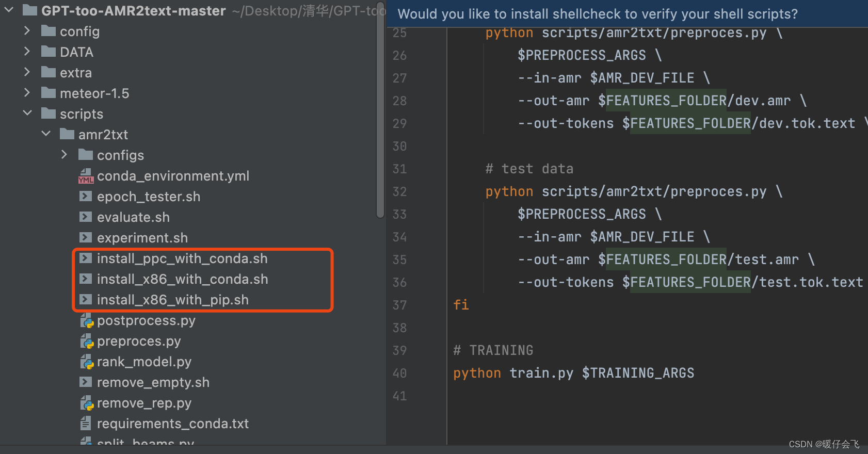This screenshot has width=868, height=454.
Task: Click the YML icon of conda_environment.yml
Action: [x=86, y=176]
